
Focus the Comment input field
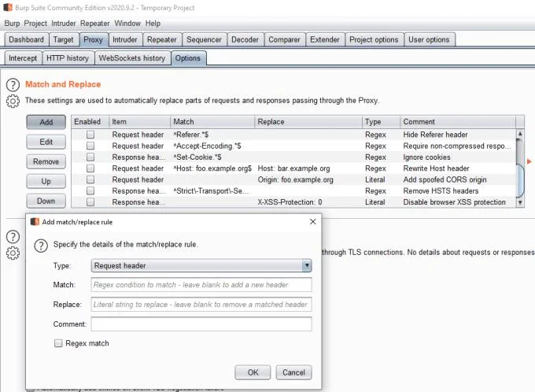(201, 324)
